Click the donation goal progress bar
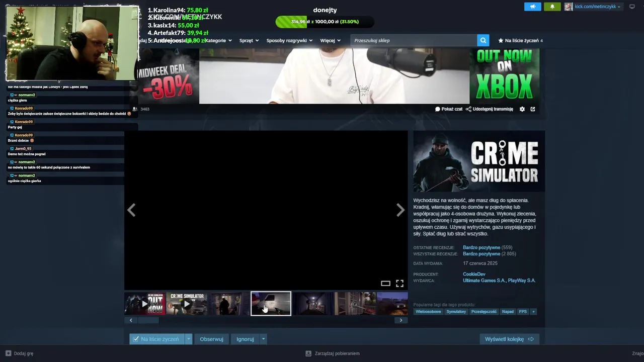Viewport: 644px width, 362px height. (325, 22)
